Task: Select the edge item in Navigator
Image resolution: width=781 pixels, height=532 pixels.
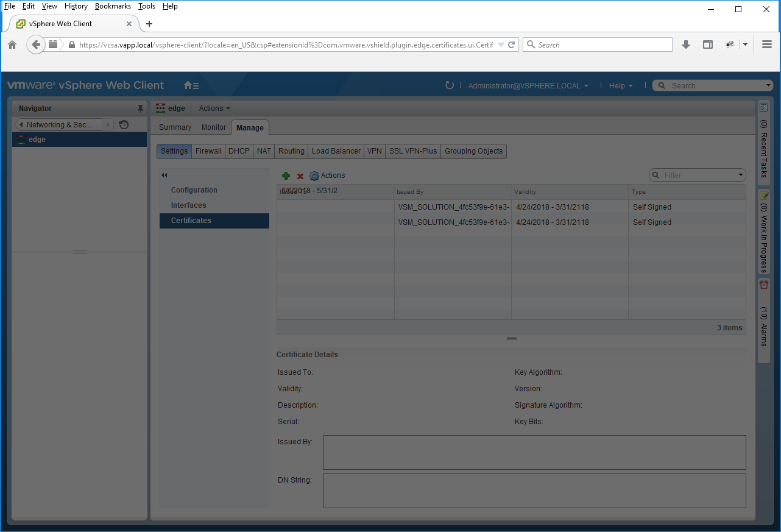Action: 37,140
